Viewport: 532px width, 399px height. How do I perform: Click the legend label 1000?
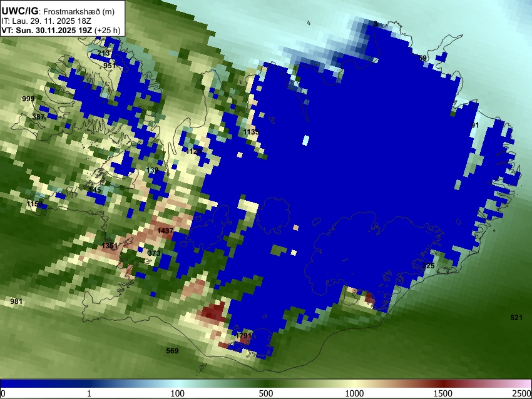pyautogui.click(x=354, y=393)
